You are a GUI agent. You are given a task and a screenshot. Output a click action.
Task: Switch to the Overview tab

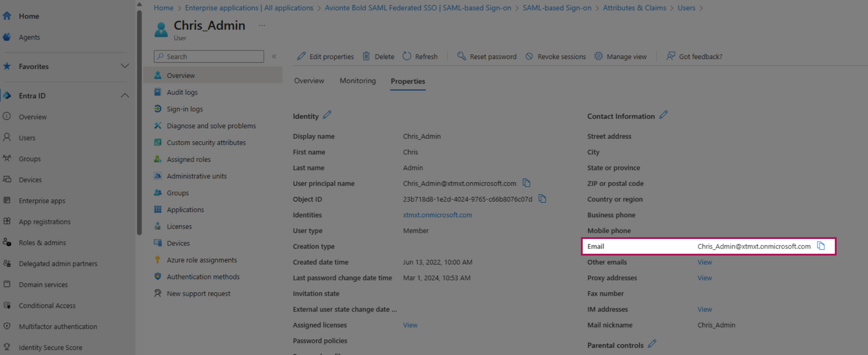309,81
